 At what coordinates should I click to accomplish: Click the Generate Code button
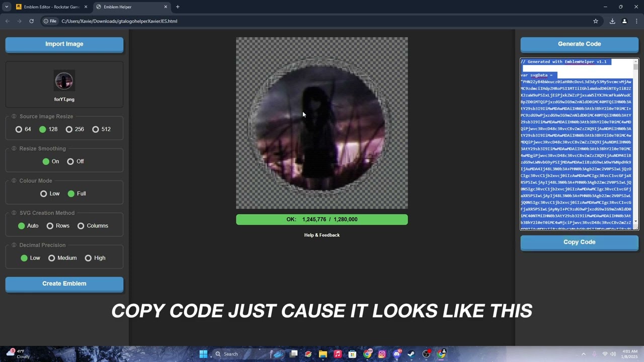point(580,44)
